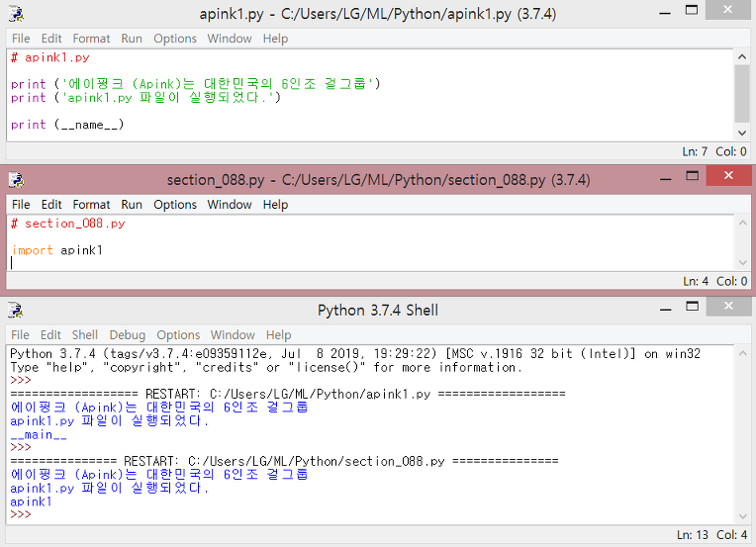Open Format menu in apink1.py window

[91, 39]
